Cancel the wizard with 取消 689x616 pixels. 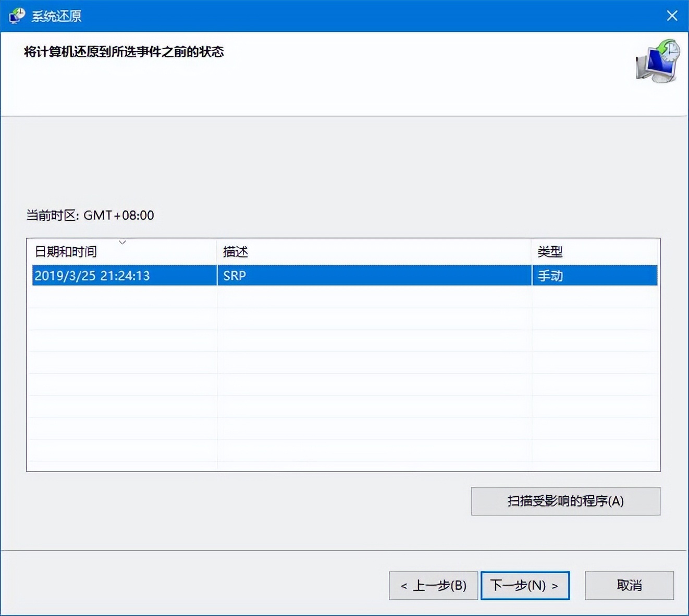point(629,585)
